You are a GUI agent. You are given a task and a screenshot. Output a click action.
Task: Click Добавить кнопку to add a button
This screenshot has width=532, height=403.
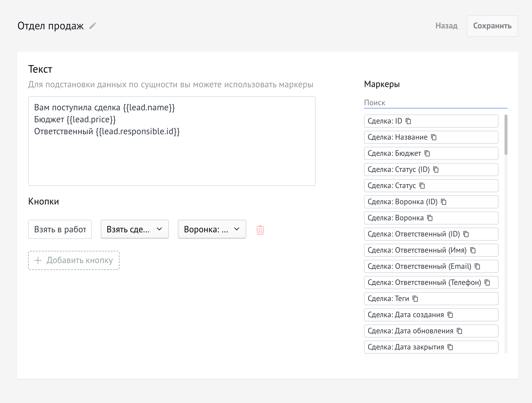pos(74,260)
